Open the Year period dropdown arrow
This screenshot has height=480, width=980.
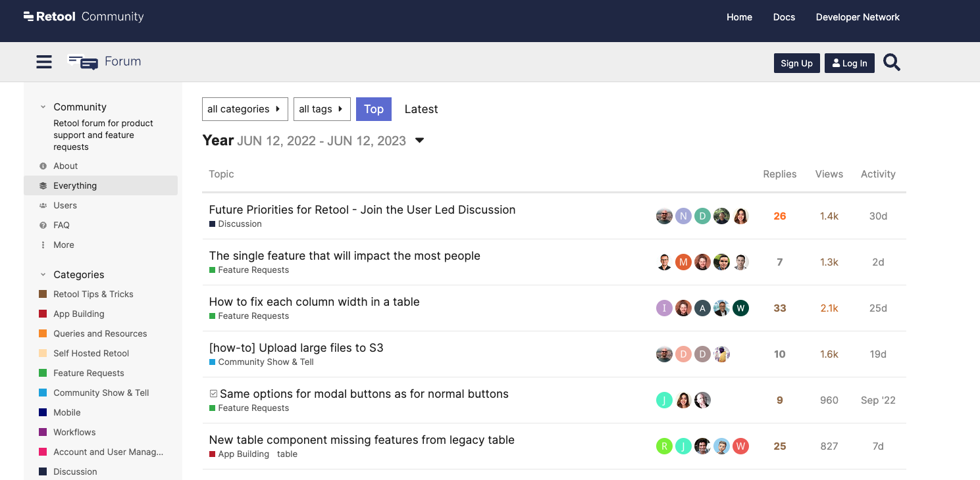point(419,141)
